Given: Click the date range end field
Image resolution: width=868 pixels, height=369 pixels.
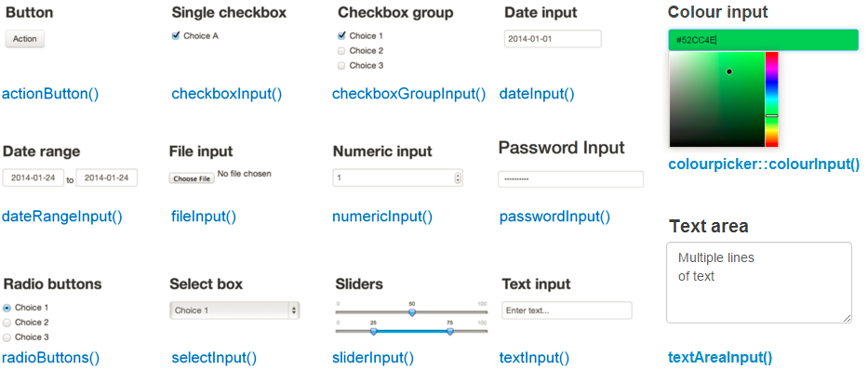Looking at the screenshot, I should (107, 178).
